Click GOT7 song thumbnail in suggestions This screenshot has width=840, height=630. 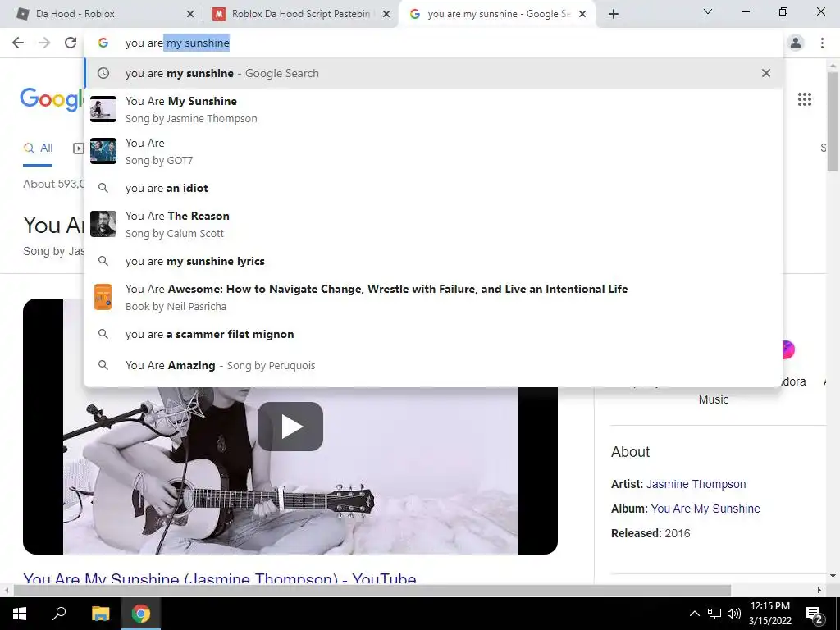point(103,151)
